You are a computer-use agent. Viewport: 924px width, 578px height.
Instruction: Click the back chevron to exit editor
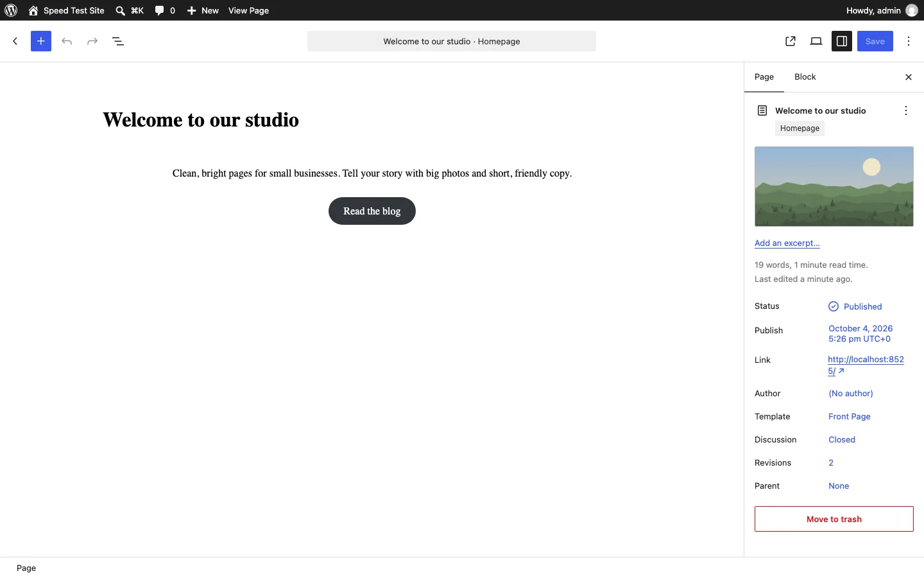click(x=15, y=41)
